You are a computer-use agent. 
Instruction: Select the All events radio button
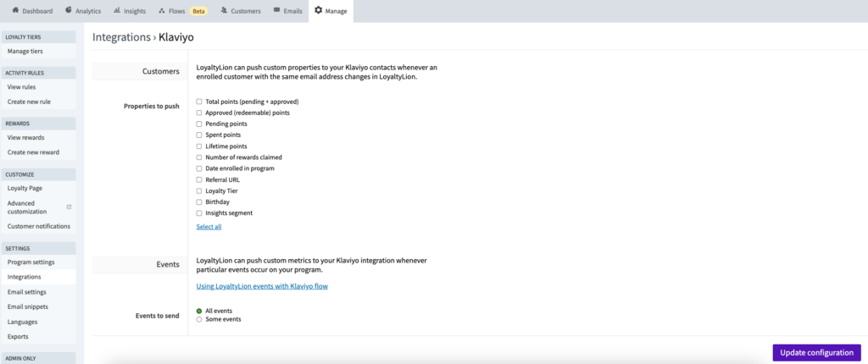199,311
